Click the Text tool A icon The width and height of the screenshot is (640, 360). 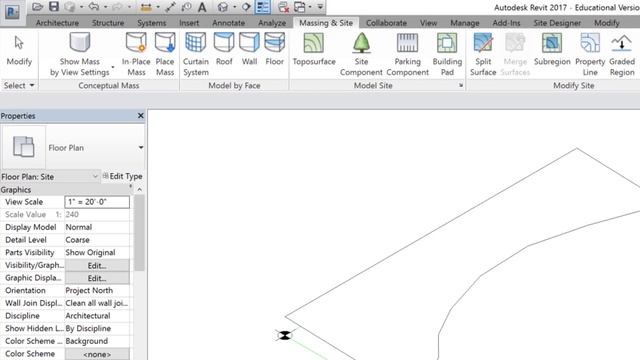pyautogui.click(x=202, y=7)
